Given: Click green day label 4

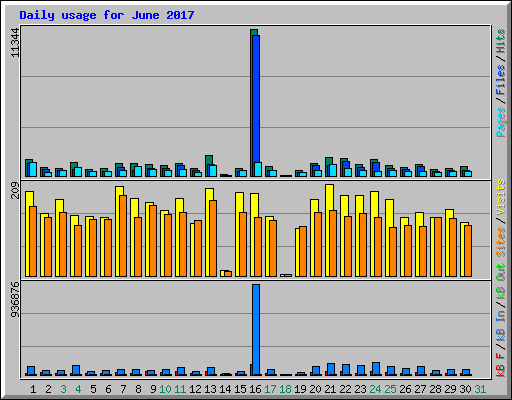Looking at the screenshot, I should (78, 389).
